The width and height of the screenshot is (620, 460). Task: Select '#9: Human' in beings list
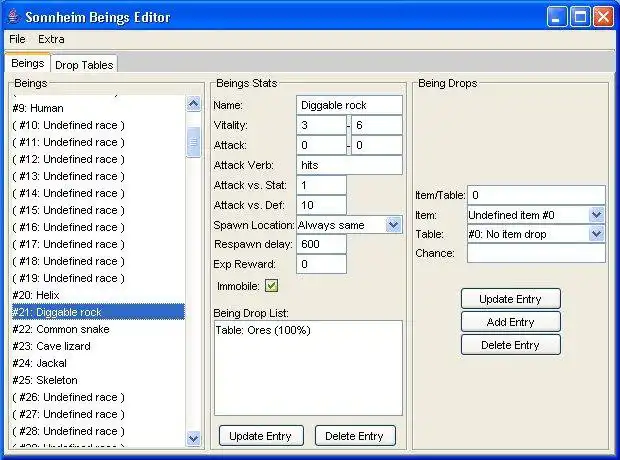tap(98, 108)
